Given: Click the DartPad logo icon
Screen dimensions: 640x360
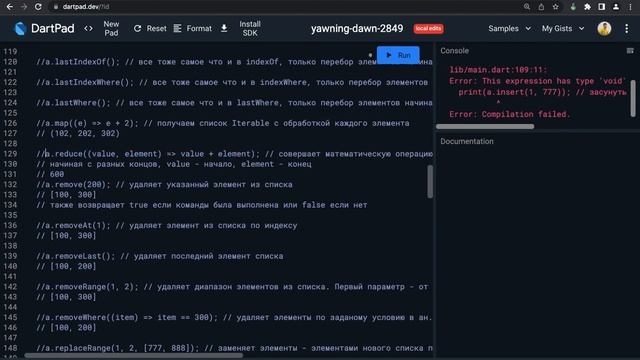Looking at the screenshot, I should 20,29.
